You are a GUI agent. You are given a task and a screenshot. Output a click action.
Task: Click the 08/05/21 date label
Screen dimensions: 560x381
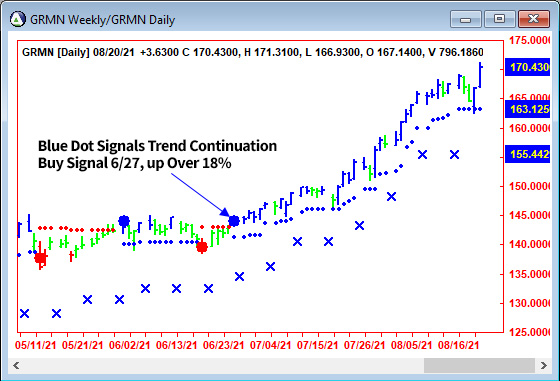tap(411, 345)
